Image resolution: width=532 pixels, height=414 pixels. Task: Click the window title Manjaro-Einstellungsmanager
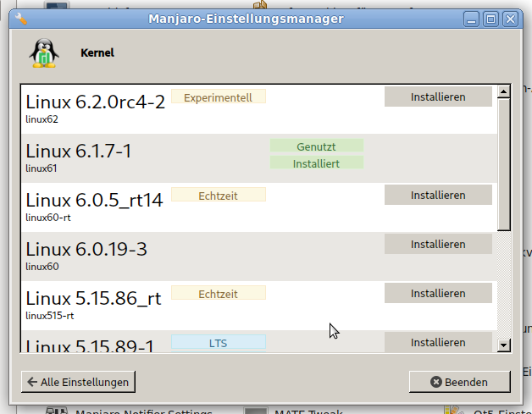[246, 19]
